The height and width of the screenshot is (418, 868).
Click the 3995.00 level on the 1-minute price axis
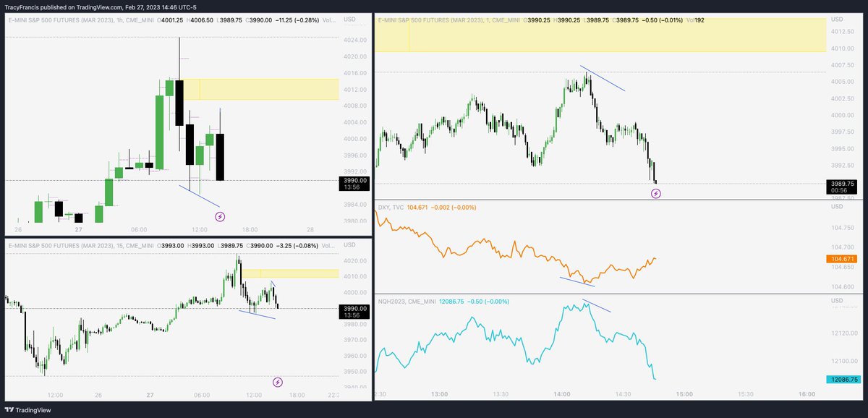tap(842, 149)
